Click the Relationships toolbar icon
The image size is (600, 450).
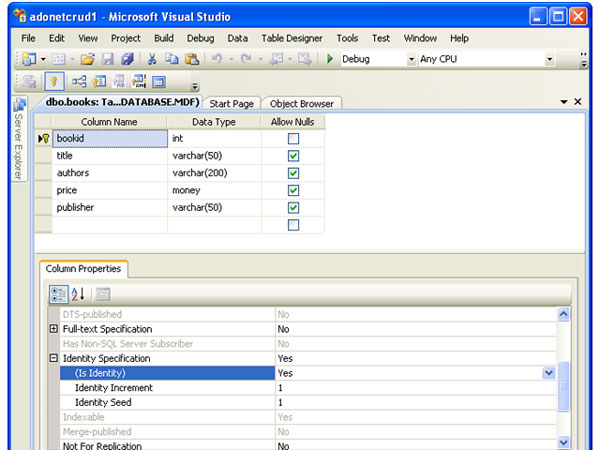coord(79,82)
